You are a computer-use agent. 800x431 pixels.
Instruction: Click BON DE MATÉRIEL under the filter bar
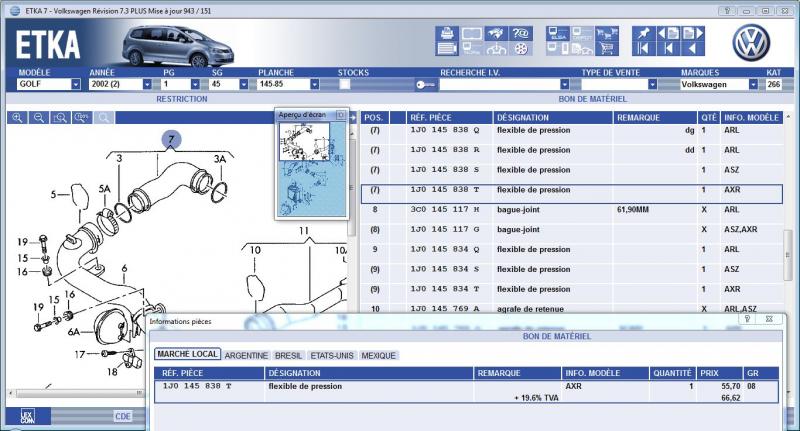(592, 99)
